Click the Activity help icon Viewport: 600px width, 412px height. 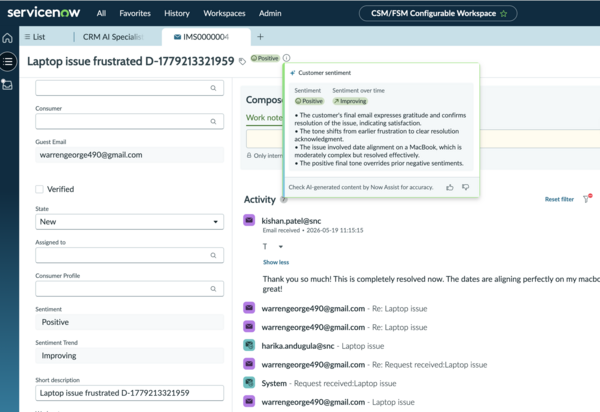(x=284, y=199)
